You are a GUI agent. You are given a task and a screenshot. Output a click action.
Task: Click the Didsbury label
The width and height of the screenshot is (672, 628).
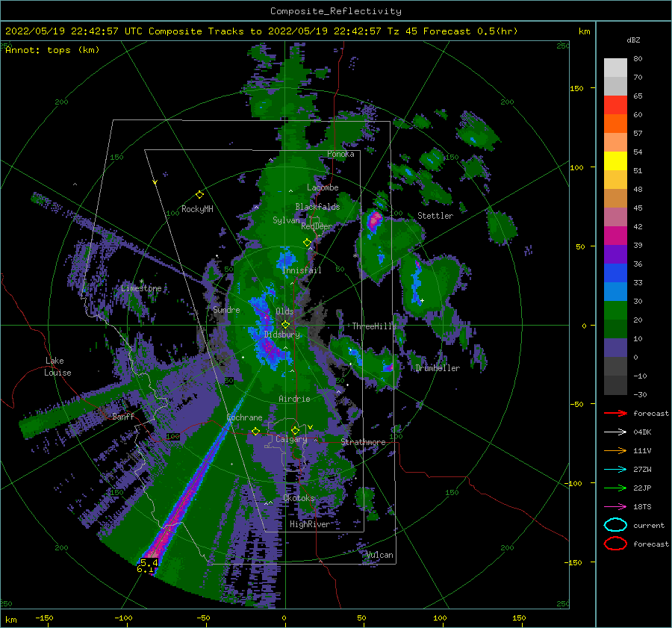[282, 335]
